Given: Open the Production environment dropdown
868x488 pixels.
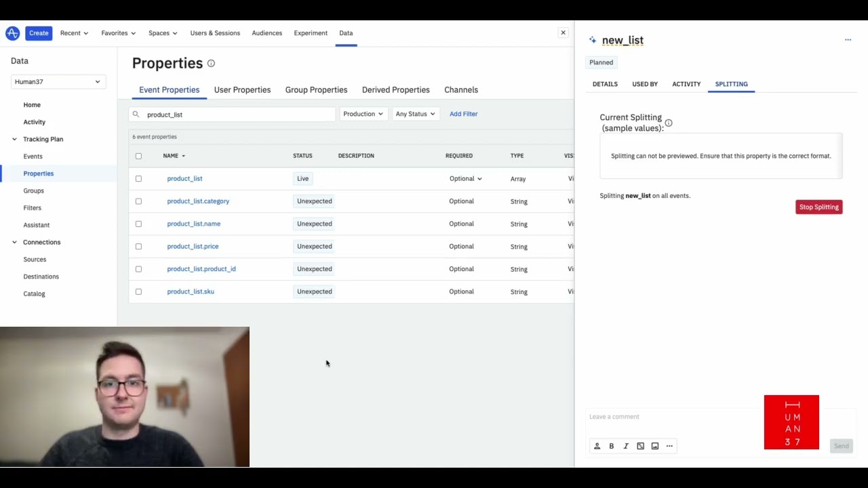Looking at the screenshot, I should coord(363,114).
